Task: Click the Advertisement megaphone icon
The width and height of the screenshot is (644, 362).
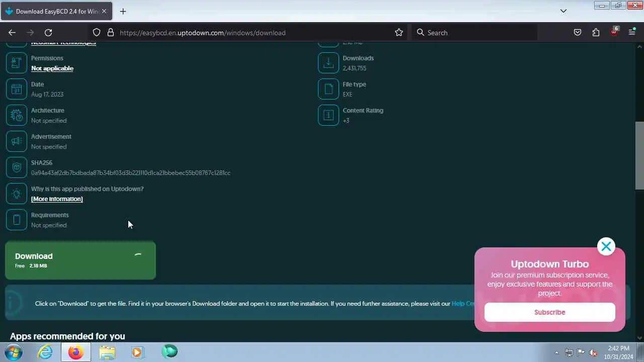Action: pos(17,141)
